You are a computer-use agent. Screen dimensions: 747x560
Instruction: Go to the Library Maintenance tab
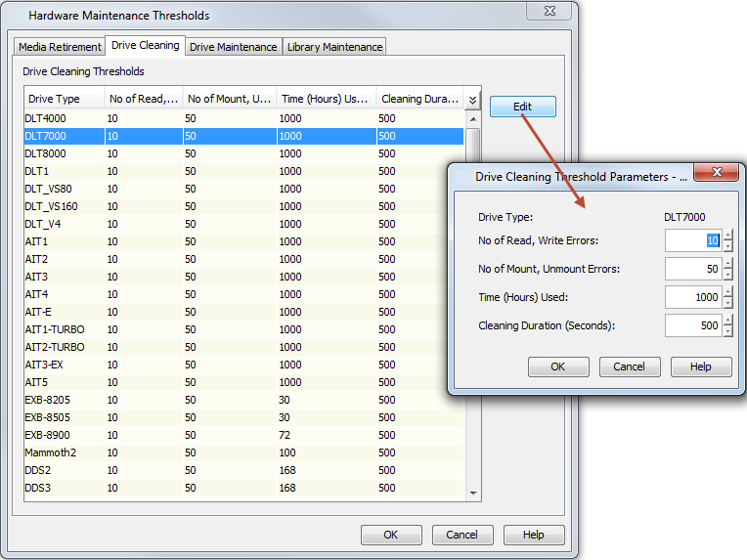pos(334,47)
